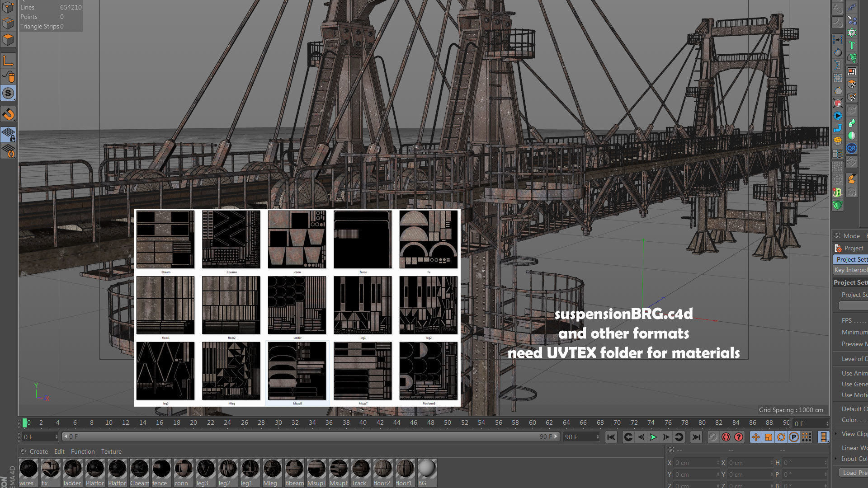
Task: Select the Tweak mouse mode icon
Action: [x=9, y=77]
